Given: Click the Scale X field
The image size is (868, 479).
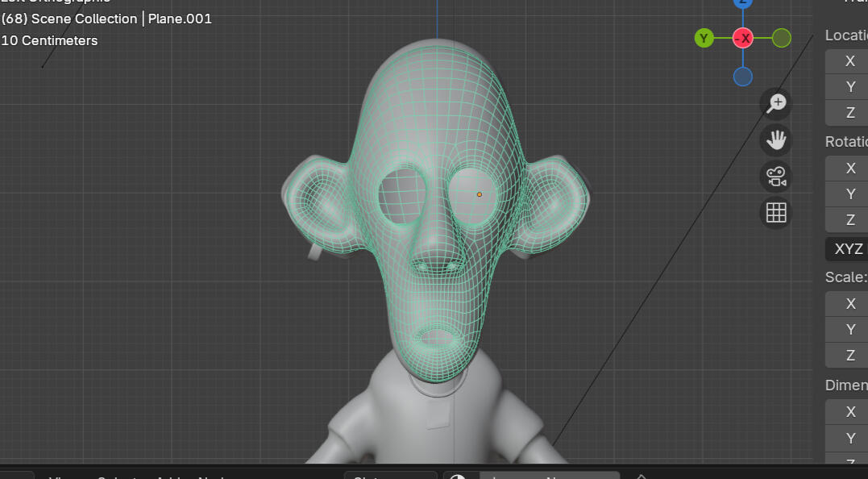Looking at the screenshot, I should (848, 304).
